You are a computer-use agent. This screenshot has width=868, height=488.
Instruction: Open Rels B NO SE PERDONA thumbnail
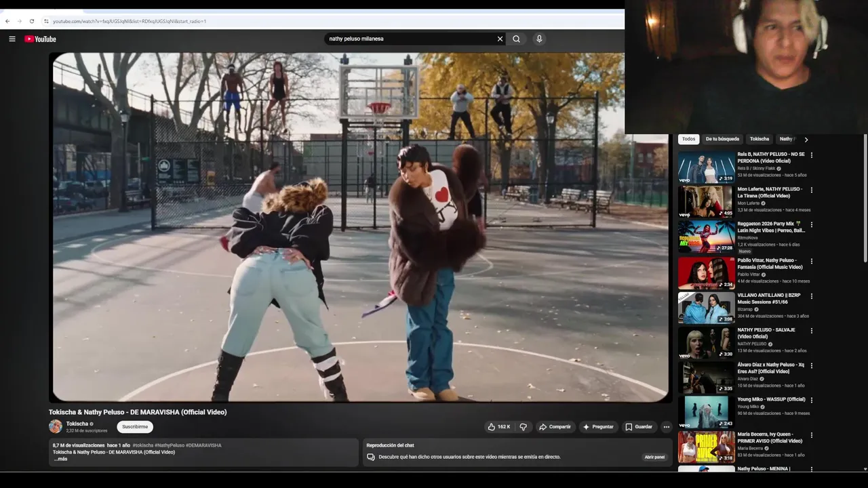click(x=706, y=166)
